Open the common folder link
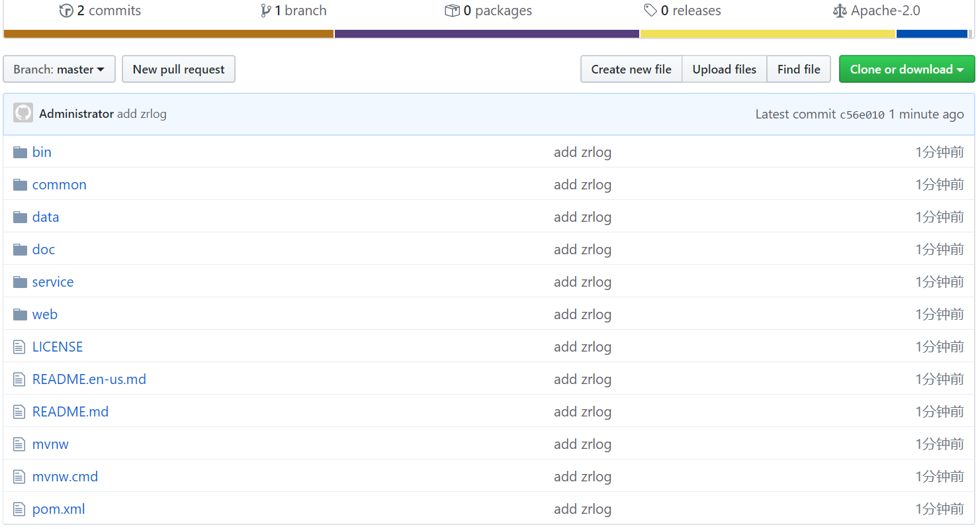The height and width of the screenshot is (529, 980). click(x=60, y=185)
